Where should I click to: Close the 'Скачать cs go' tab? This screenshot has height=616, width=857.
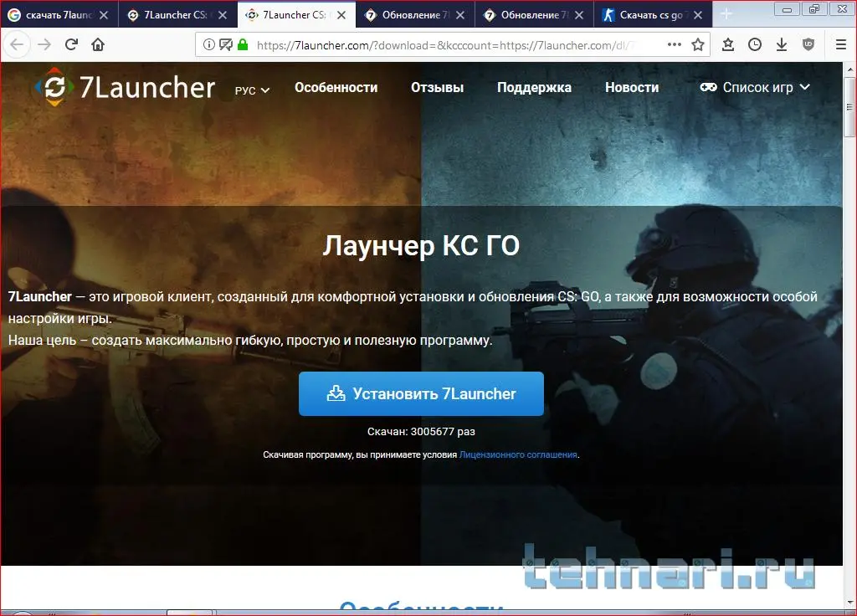pos(698,15)
